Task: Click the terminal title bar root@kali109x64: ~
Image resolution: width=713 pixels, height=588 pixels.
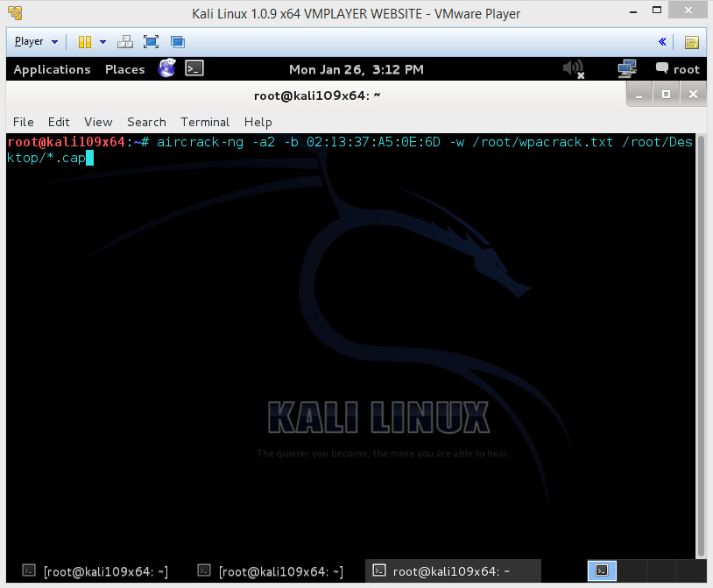Action: pyautogui.click(x=317, y=96)
